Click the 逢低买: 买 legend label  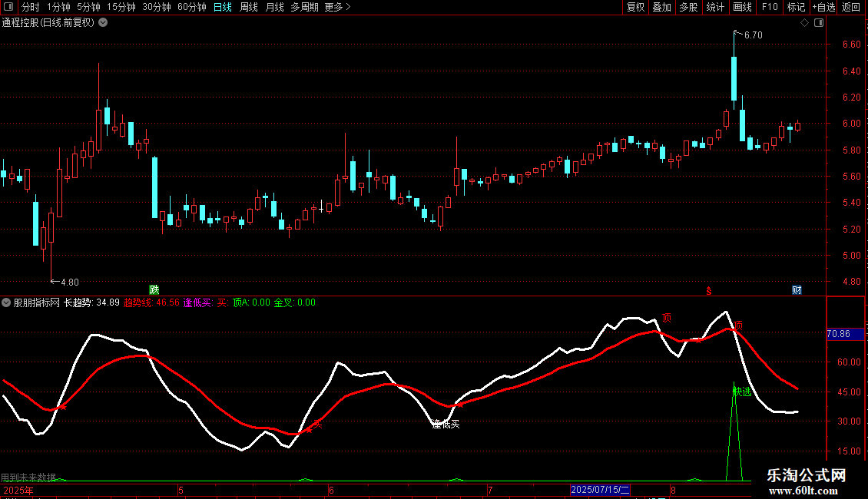[x=205, y=302]
